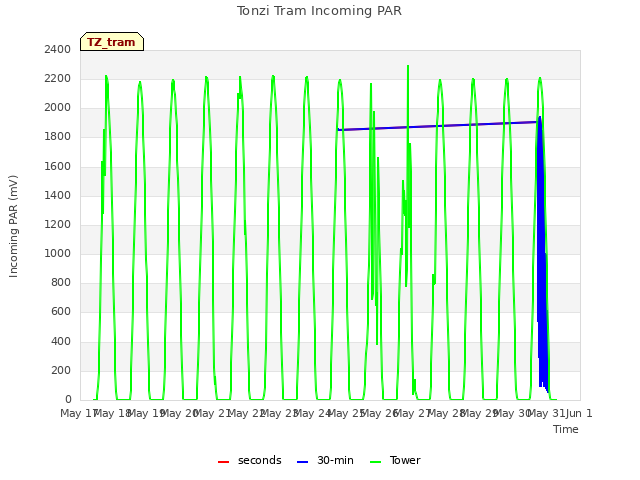Screen dimensions: 640x480
Task: Click the 2200 y-axis tick label
Action: pyautogui.click(x=58, y=78)
